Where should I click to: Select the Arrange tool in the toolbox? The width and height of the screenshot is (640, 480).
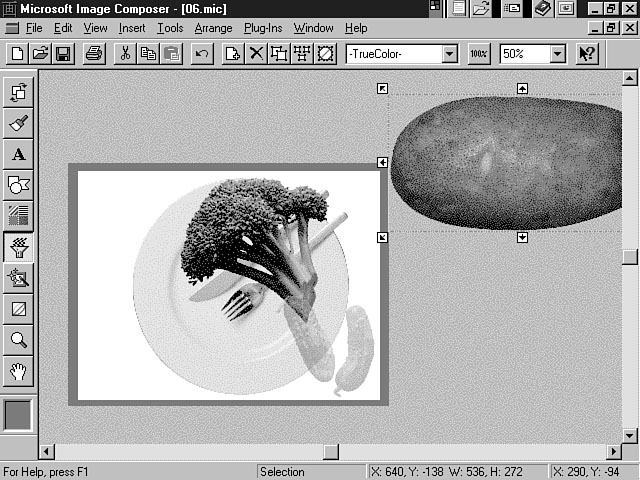point(19,93)
